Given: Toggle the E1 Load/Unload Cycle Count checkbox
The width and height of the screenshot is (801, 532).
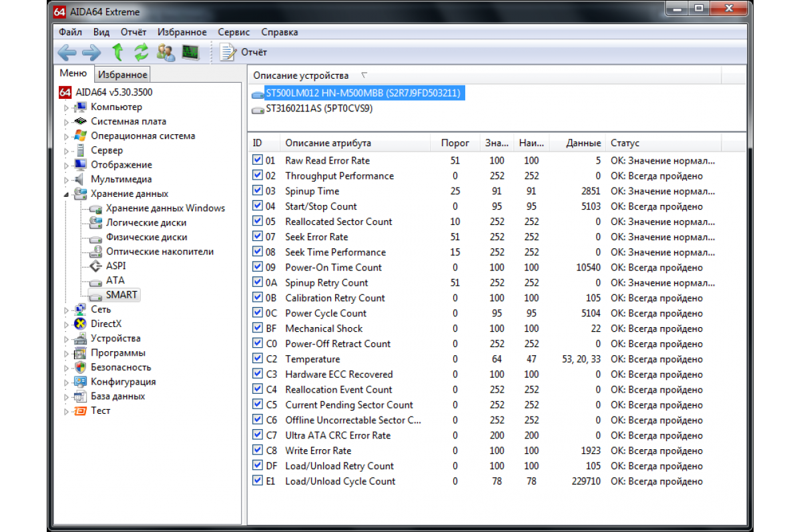Looking at the screenshot, I should pos(258,481).
